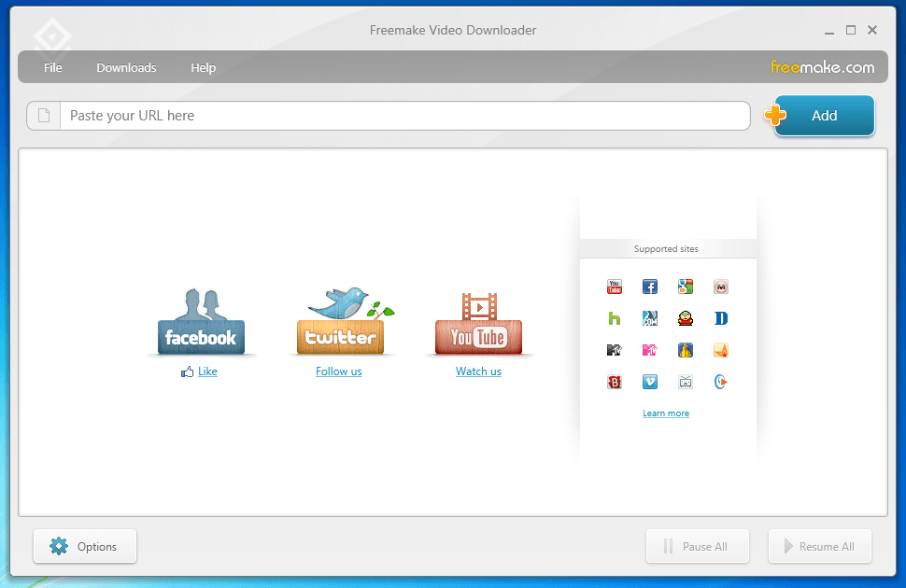
Task: Open the Google Video site icon
Action: [x=685, y=287]
